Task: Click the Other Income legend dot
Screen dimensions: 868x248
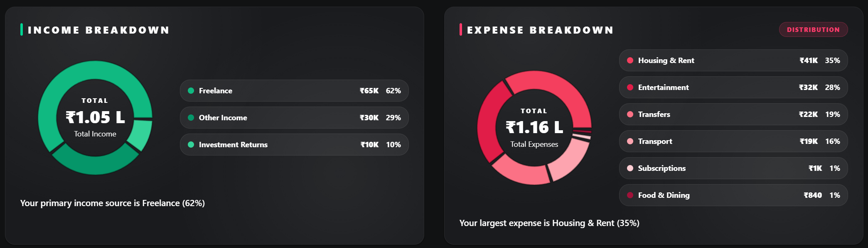Action: pos(191,118)
